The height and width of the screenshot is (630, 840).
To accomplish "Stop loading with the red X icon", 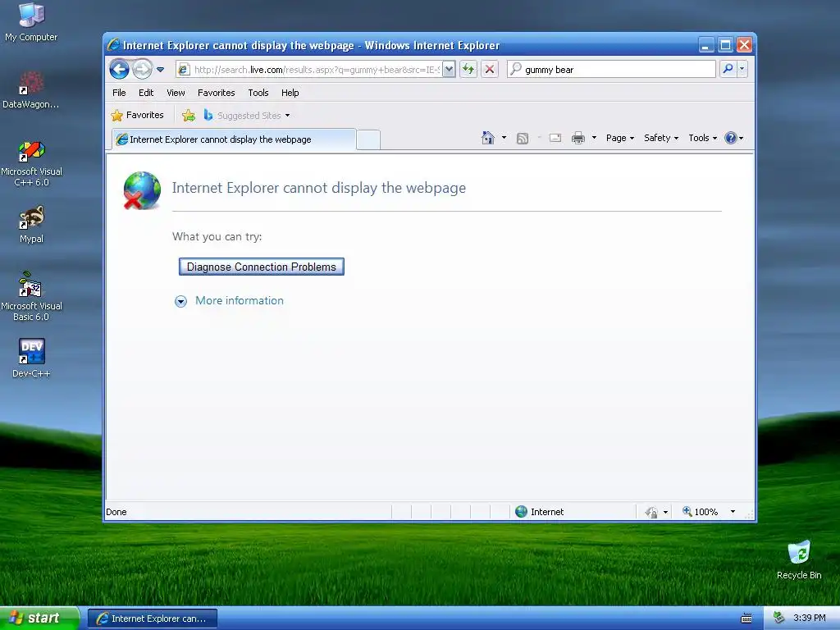I will (x=489, y=69).
